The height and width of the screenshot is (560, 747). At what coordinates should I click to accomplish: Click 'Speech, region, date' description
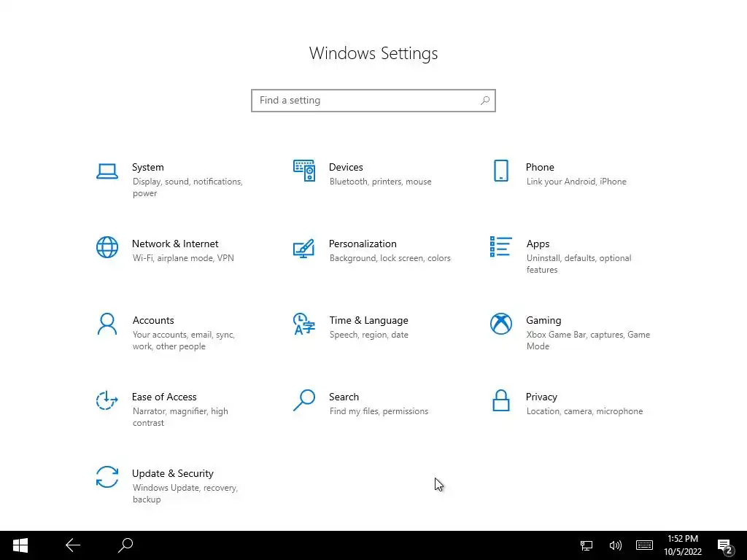(368, 335)
